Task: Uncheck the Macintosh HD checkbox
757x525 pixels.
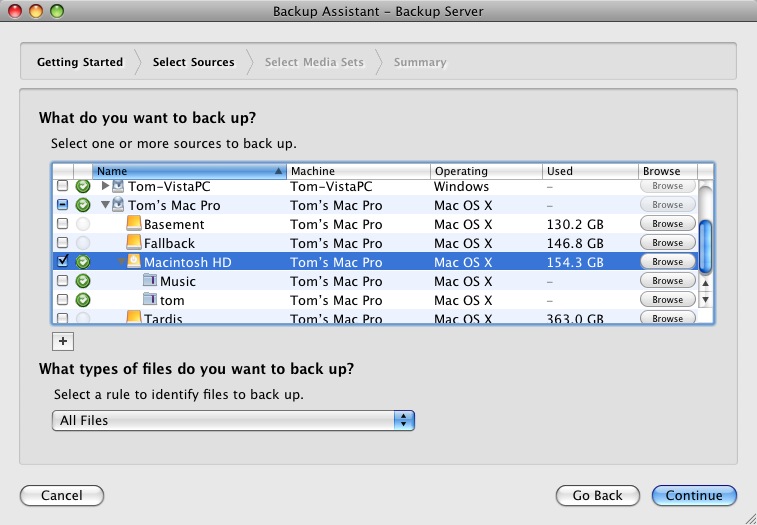Action: tap(63, 261)
